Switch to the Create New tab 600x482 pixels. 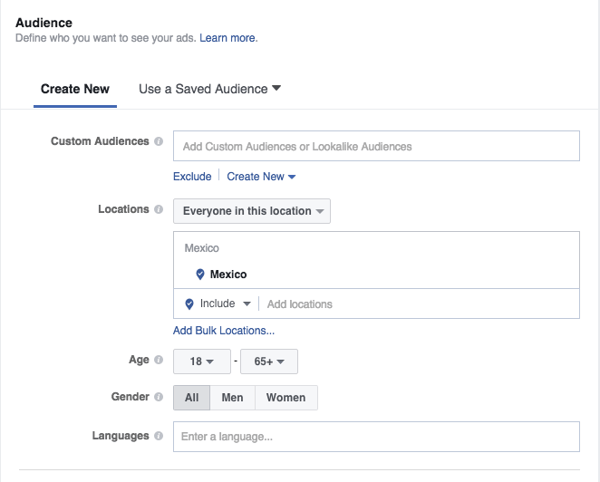75,89
